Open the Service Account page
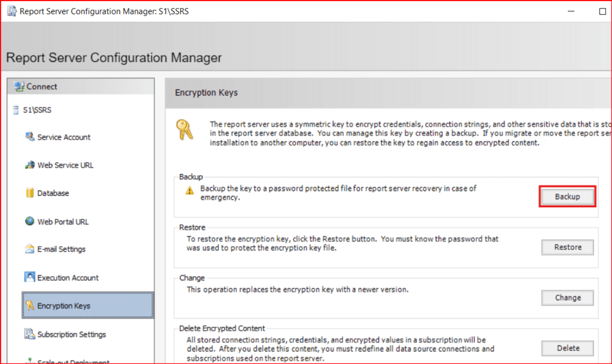 pos(64,137)
